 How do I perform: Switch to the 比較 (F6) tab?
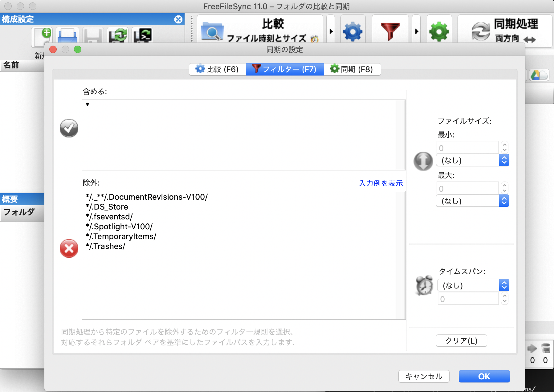tap(218, 69)
